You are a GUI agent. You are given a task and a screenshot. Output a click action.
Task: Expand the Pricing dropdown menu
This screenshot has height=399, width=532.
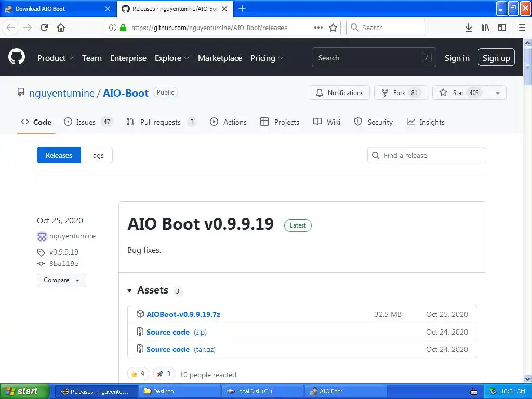pyautogui.click(x=267, y=58)
